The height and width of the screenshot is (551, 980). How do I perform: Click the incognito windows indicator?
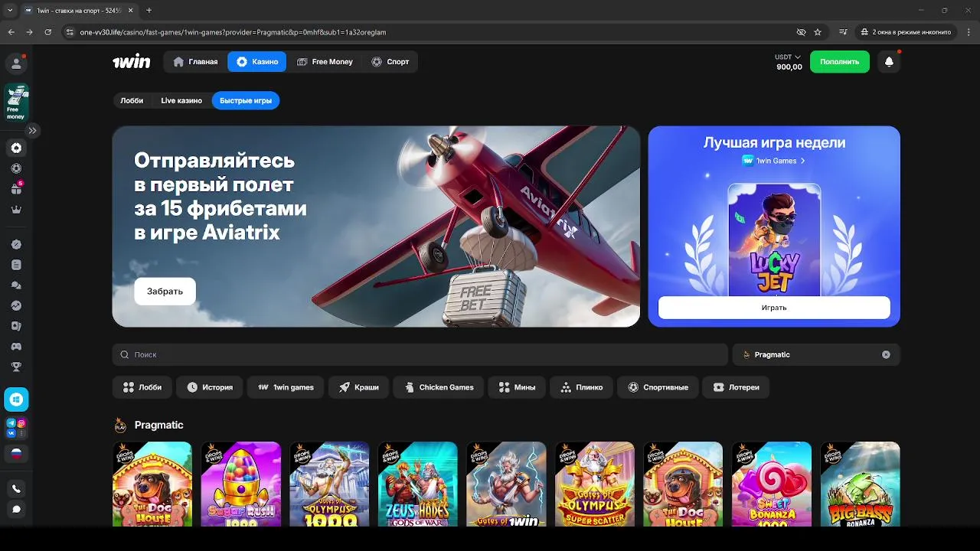click(x=906, y=32)
